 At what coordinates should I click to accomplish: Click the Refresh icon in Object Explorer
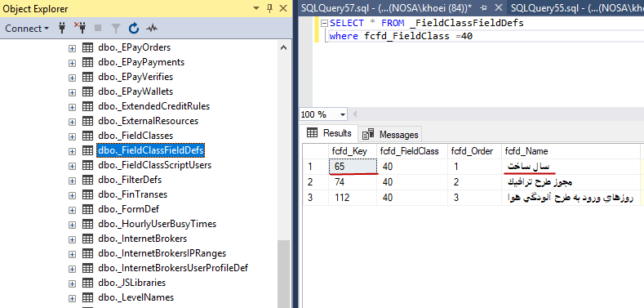pyautogui.click(x=134, y=29)
